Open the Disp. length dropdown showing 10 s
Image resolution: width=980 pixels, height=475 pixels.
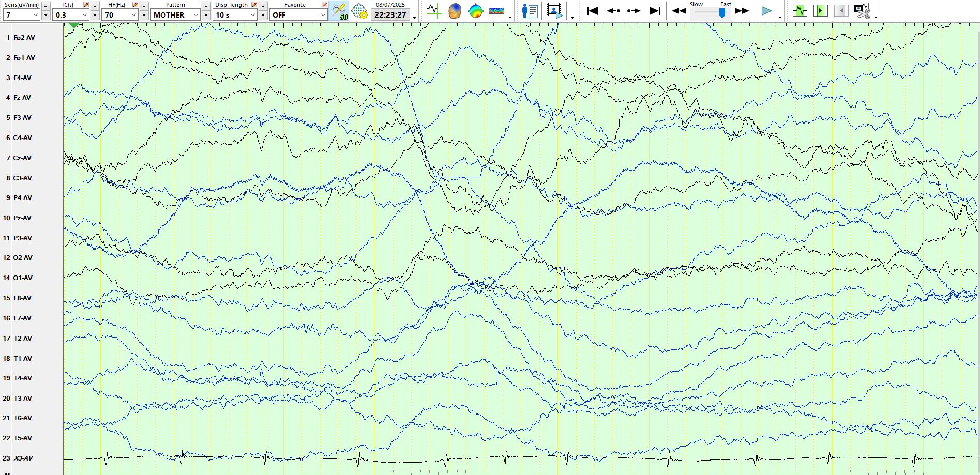tap(235, 15)
